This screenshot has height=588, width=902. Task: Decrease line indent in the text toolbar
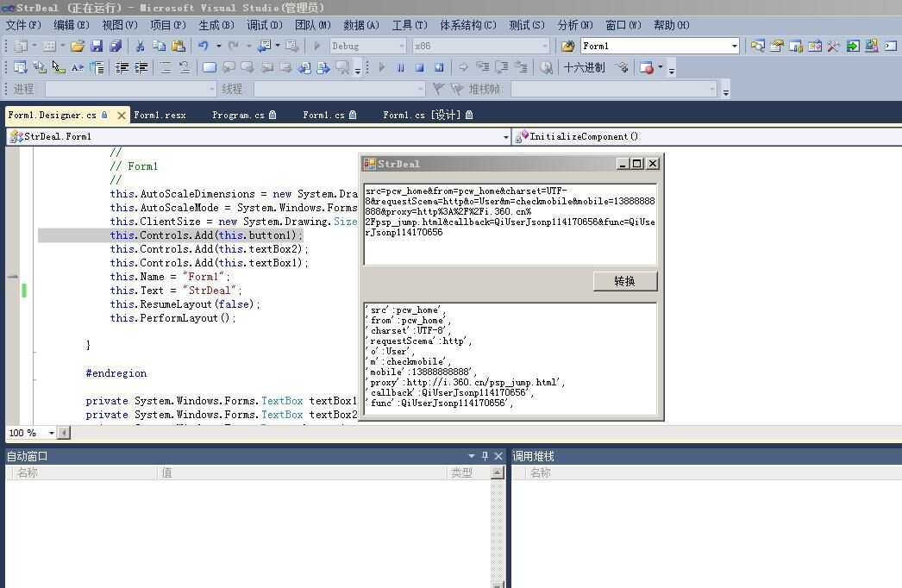click(122, 68)
